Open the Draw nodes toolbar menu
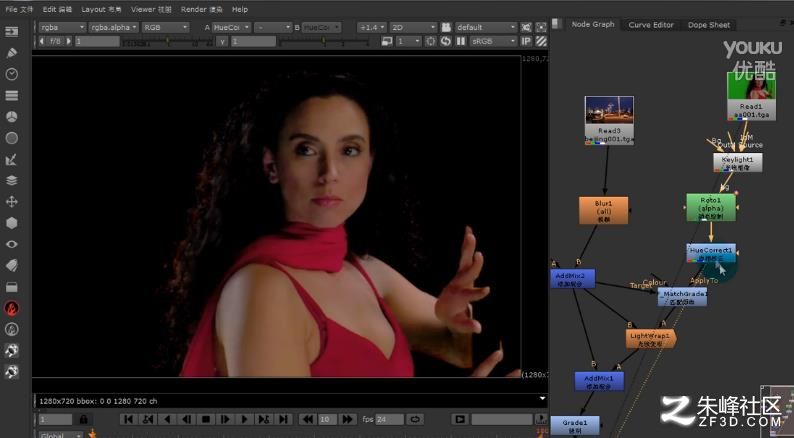Screen dimensions: 794x438 12,53
